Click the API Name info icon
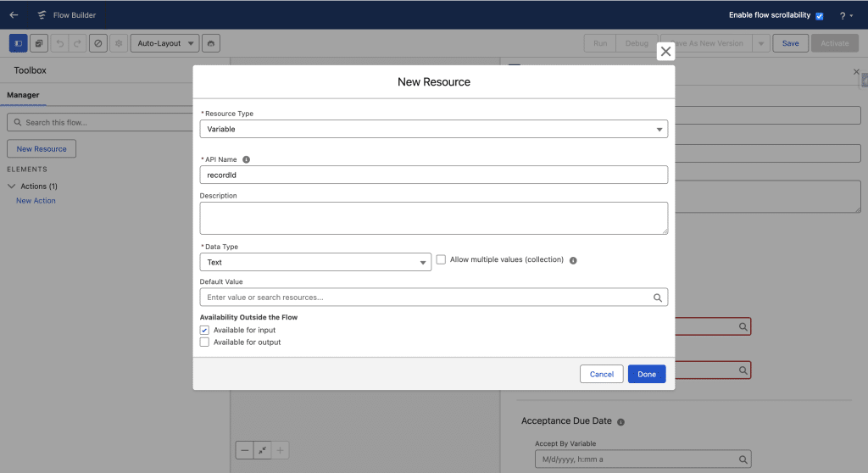The width and height of the screenshot is (868, 473). pyautogui.click(x=246, y=159)
